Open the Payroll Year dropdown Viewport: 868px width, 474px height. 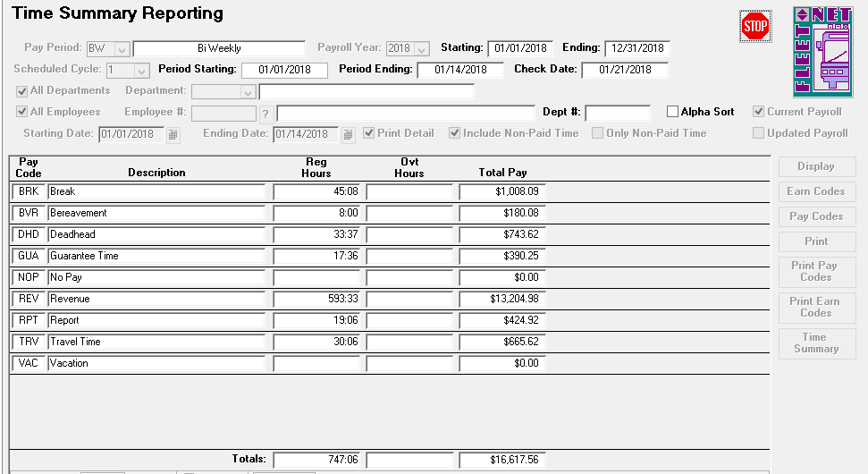pyautogui.click(x=422, y=49)
